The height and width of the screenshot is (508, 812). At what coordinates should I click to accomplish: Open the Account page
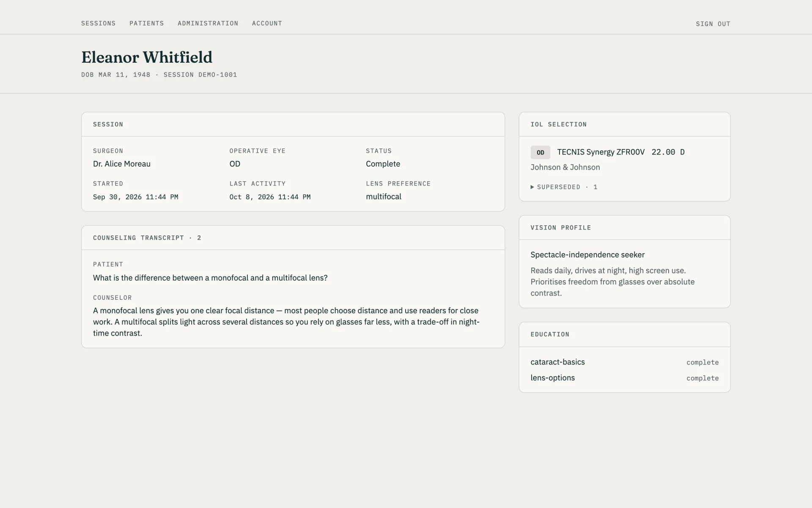click(267, 23)
